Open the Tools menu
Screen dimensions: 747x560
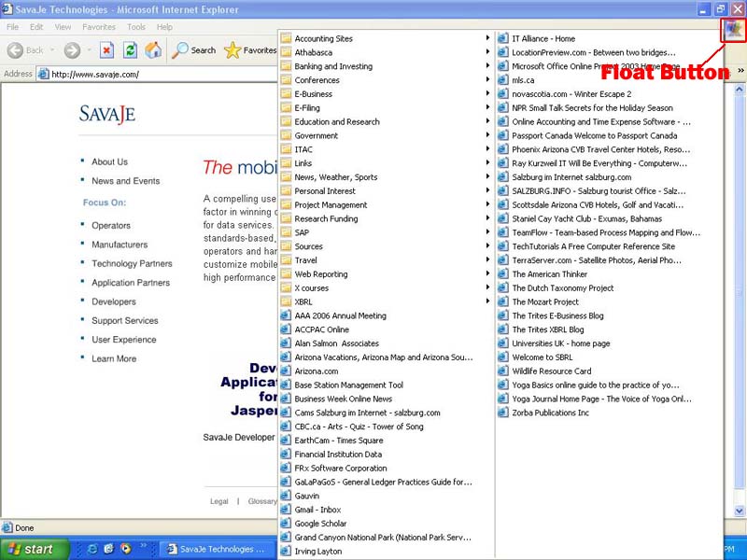pos(136,27)
